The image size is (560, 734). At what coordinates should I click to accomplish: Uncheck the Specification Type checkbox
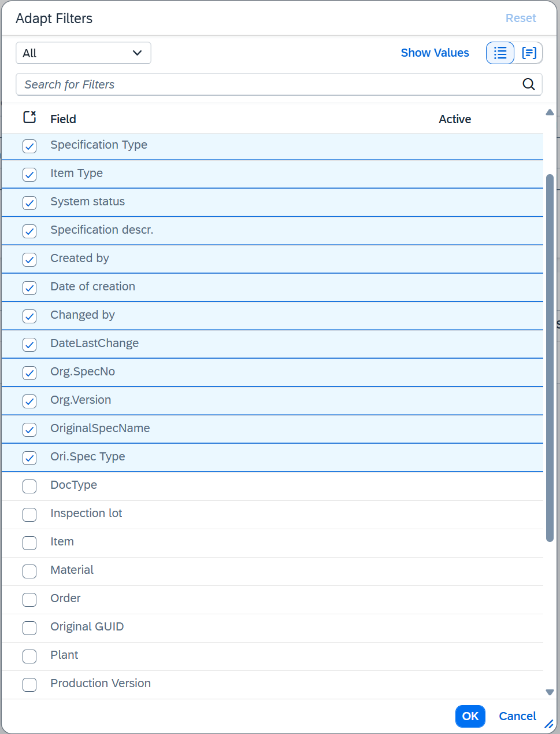point(29,146)
